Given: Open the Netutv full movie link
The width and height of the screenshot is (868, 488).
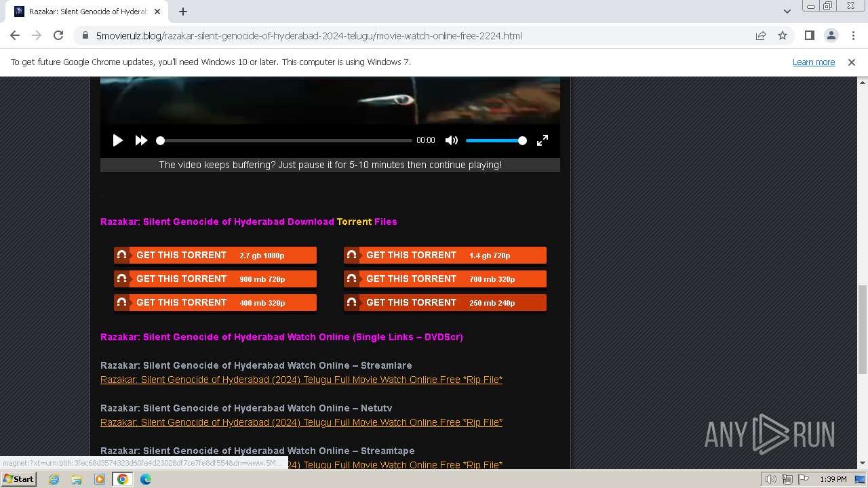Looking at the screenshot, I should click(x=301, y=422).
